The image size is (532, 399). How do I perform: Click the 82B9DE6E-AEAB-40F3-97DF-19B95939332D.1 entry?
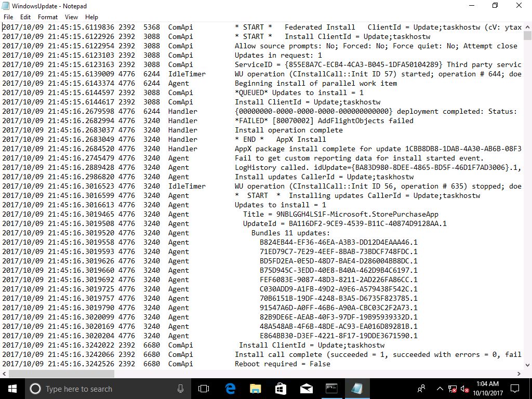click(339, 317)
